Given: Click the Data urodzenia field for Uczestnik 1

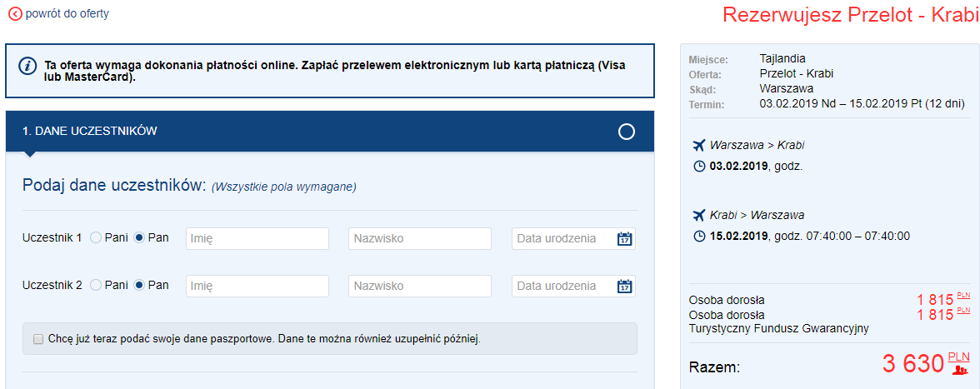Looking at the screenshot, I should (563, 239).
